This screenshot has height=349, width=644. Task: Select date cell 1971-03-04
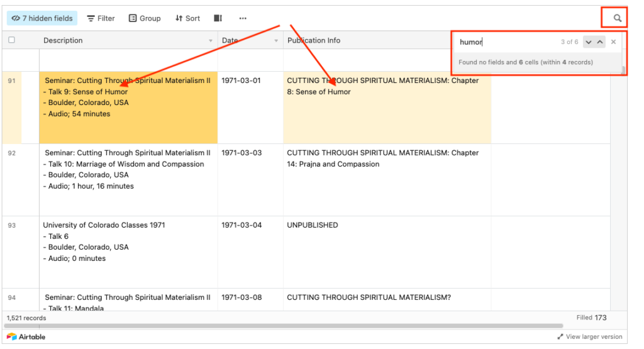tap(250, 252)
